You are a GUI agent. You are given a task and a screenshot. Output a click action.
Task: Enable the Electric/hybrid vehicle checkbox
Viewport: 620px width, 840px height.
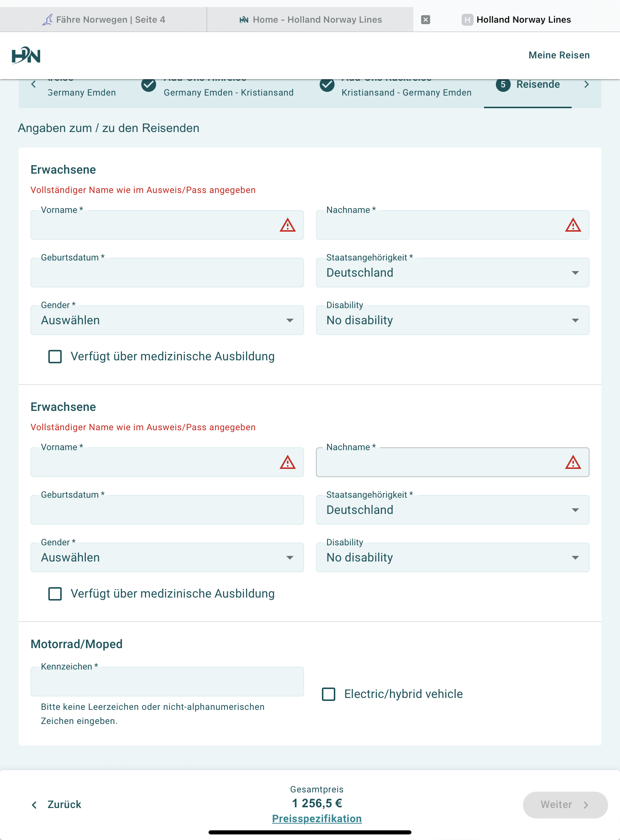pos(328,694)
